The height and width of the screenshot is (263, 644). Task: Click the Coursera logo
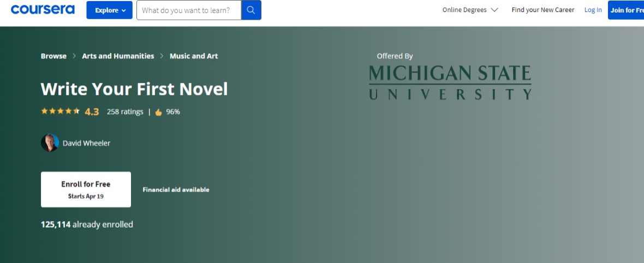pyautogui.click(x=43, y=9)
